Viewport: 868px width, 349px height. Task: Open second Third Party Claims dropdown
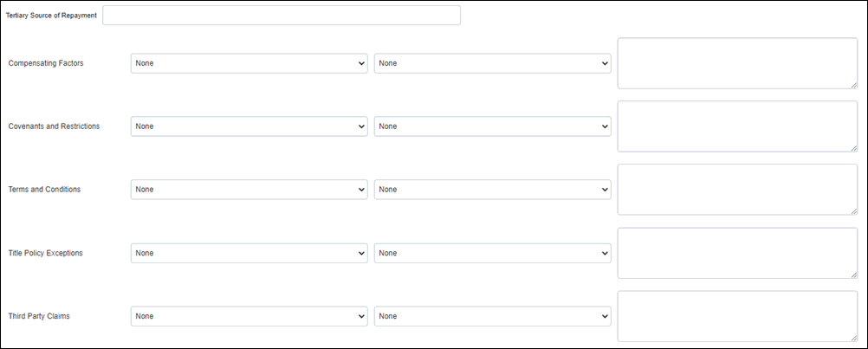(493, 316)
